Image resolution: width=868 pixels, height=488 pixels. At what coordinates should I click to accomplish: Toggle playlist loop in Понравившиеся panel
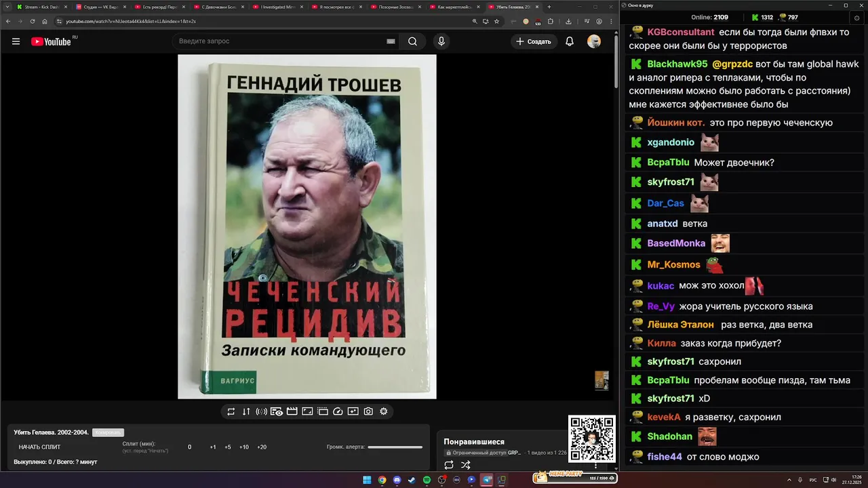(449, 465)
